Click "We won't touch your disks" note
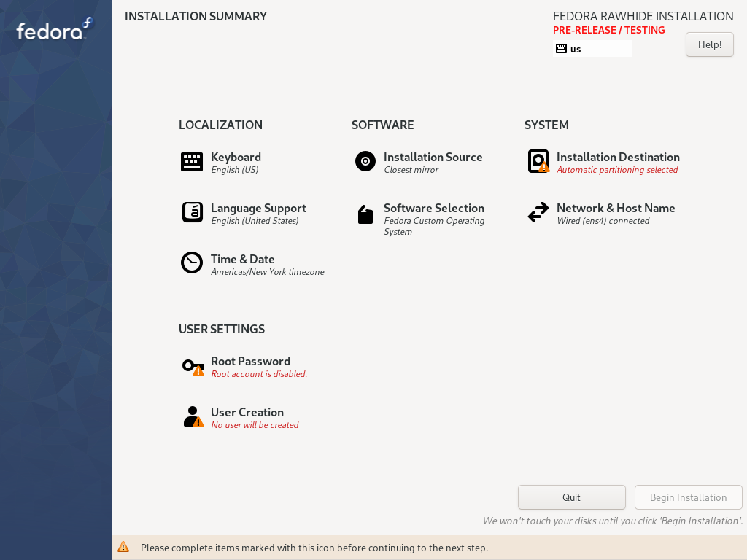This screenshot has height=560, width=747. point(613,521)
